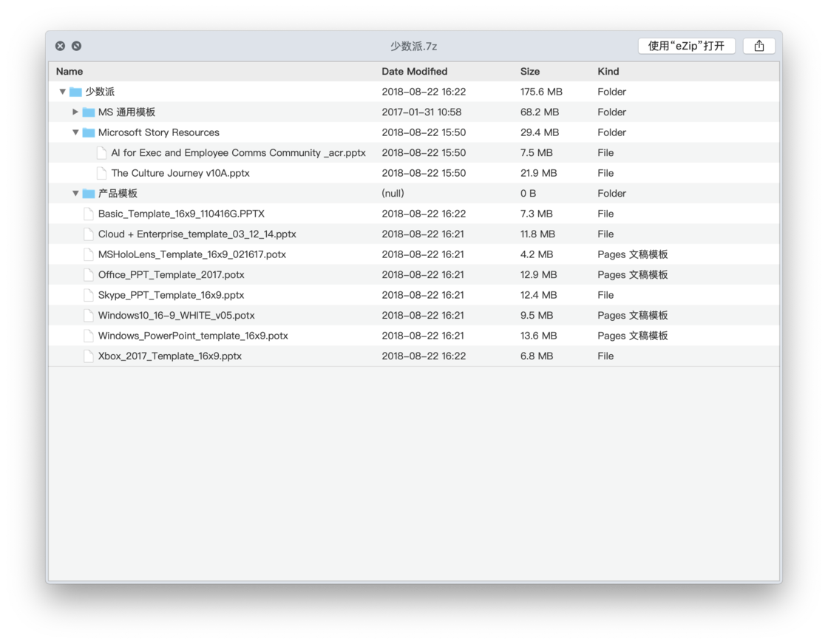
Task: Click the MS 通用模板 folder icon
Action: pyautogui.click(x=89, y=112)
